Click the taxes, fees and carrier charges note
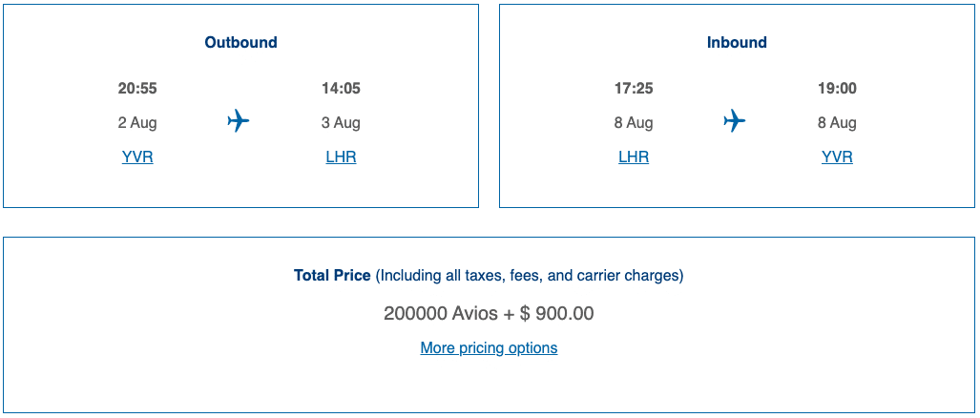Screen dimensions: 980x418 coord(530,276)
